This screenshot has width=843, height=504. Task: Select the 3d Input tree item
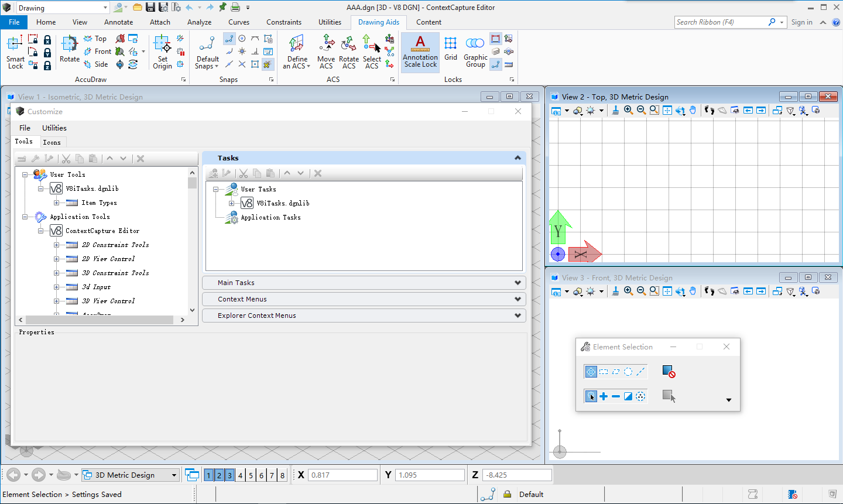tap(96, 287)
